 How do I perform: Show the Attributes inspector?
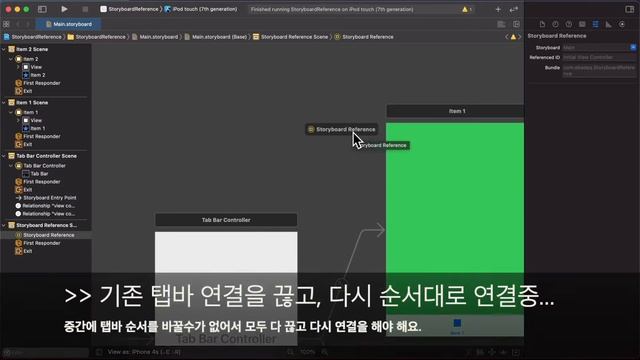coord(596,24)
